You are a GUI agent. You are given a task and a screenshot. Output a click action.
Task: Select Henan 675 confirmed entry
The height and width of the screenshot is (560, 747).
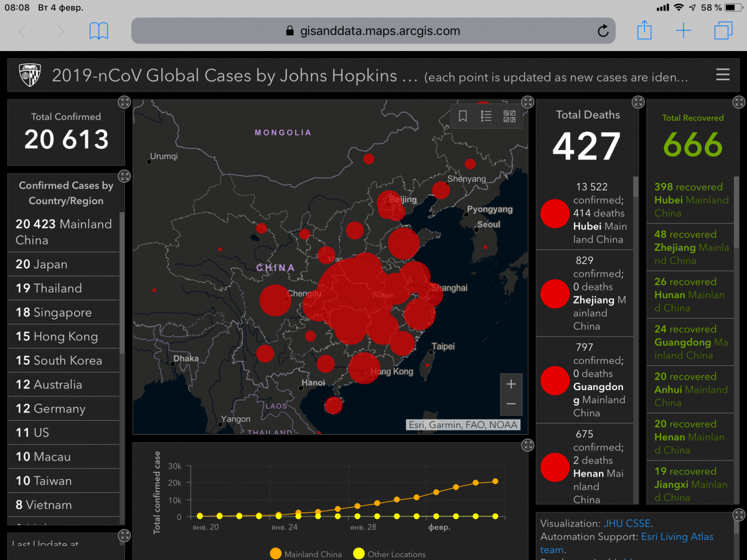click(x=585, y=464)
